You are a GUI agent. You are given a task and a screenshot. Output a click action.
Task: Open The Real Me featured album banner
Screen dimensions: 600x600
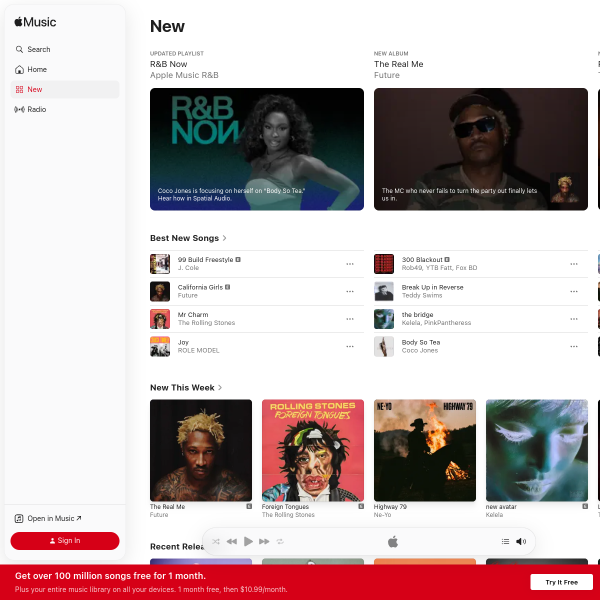pos(481,149)
